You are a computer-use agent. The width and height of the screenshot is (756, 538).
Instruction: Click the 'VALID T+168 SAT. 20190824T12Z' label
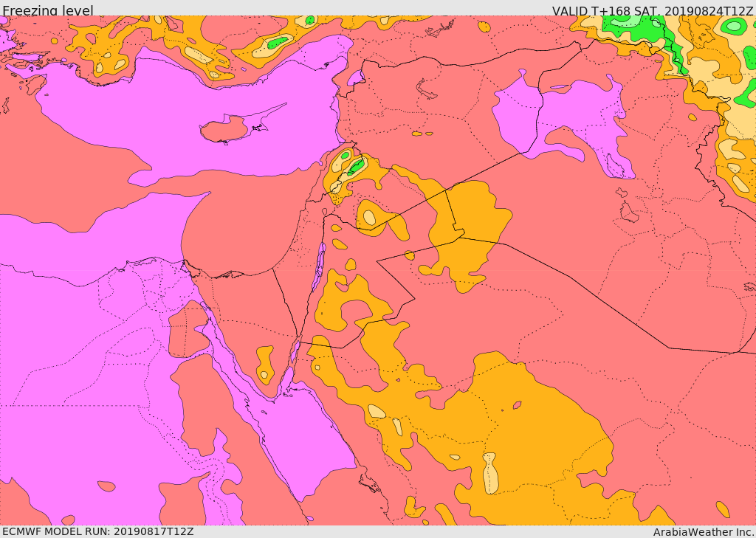point(653,10)
